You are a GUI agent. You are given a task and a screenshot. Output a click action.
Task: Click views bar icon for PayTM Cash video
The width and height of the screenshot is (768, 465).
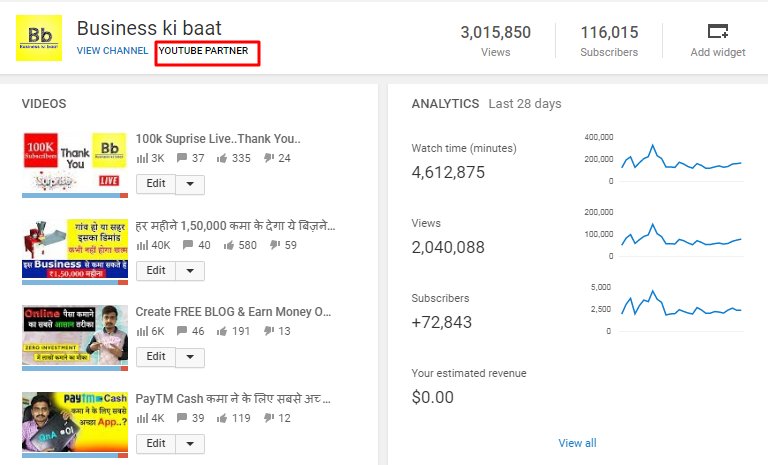pos(142,418)
